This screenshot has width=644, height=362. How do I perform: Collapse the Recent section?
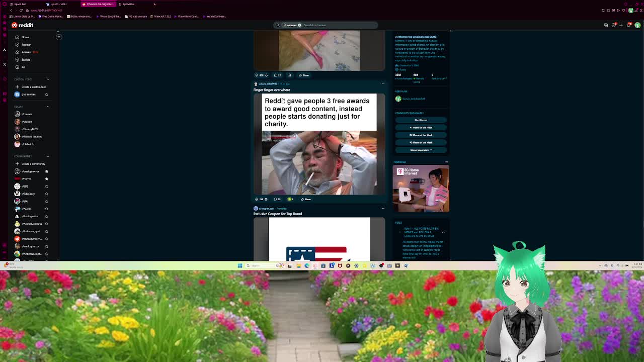48,107
